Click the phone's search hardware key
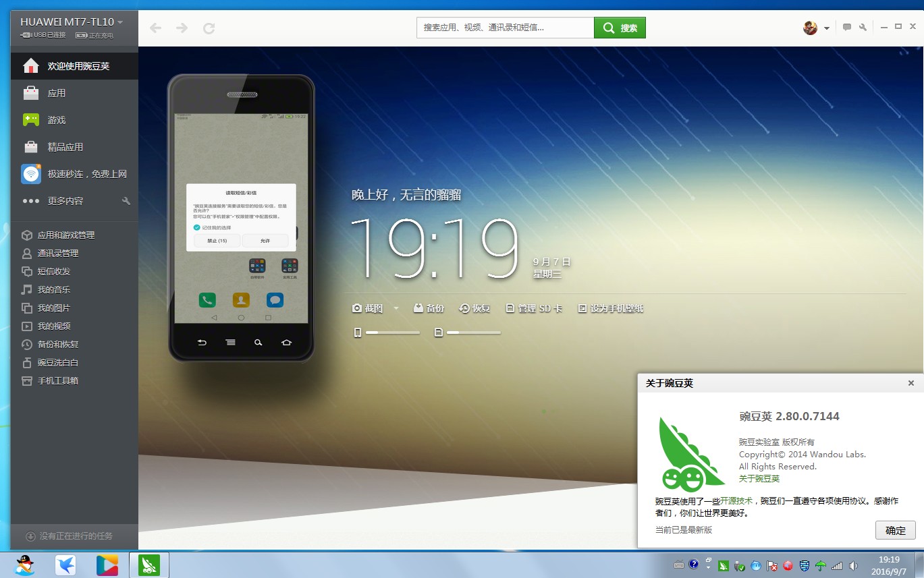 258,343
